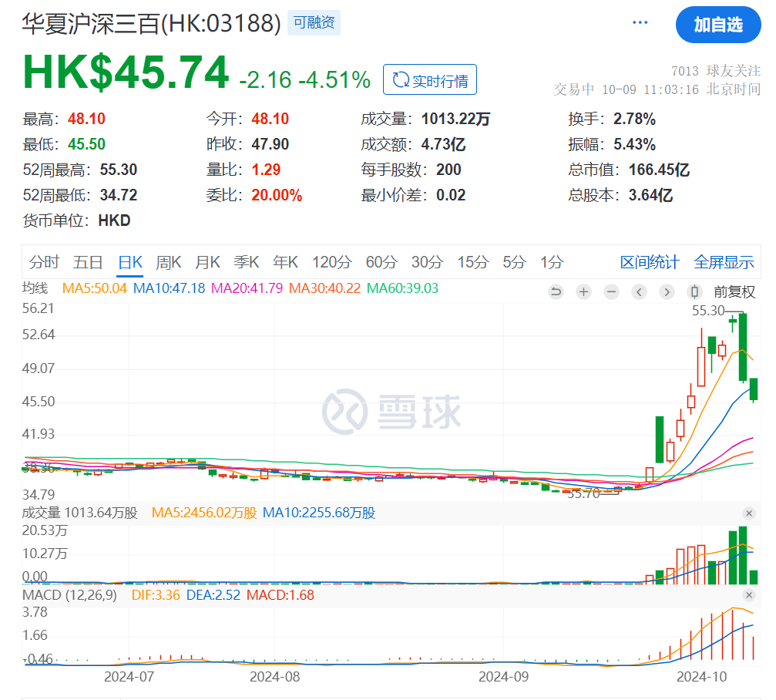
Task: Close the MACD indicator panel
Action: [748, 594]
